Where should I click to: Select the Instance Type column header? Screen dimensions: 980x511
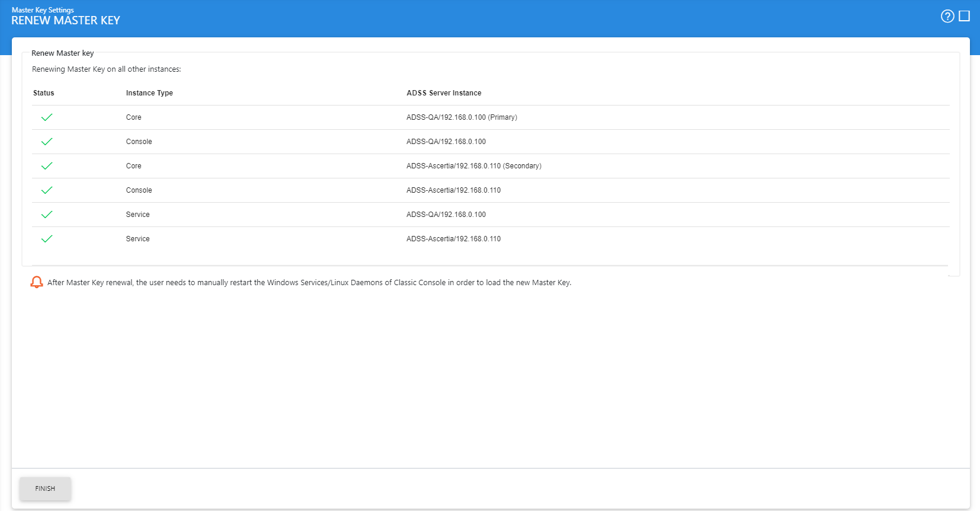click(149, 93)
